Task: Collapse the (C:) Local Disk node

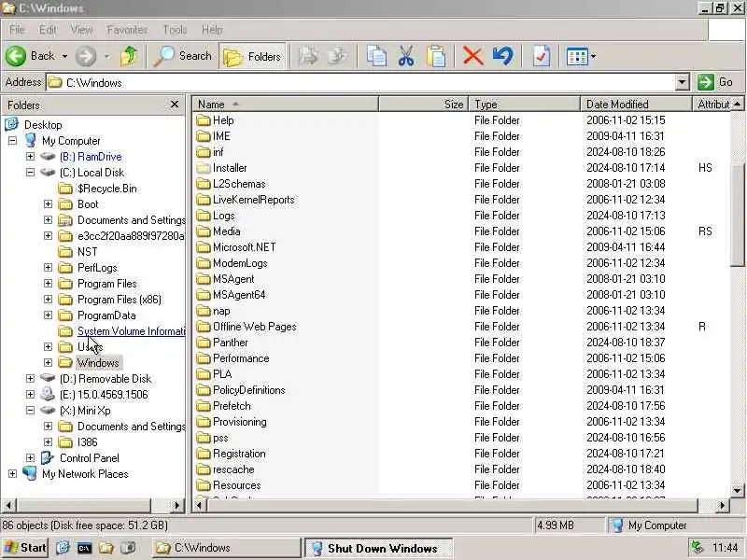Action: (30, 173)
